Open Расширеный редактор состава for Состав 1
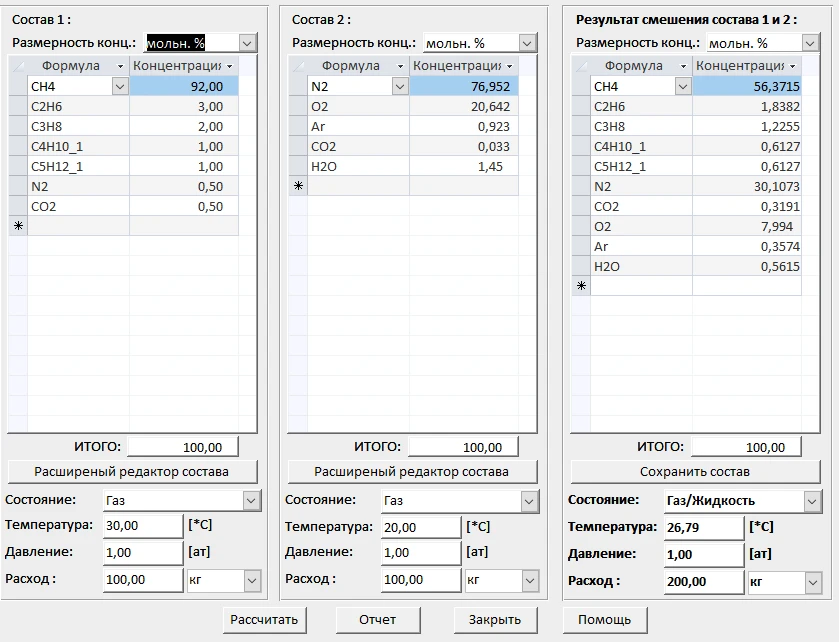839x642 pixels. [132, 471]
